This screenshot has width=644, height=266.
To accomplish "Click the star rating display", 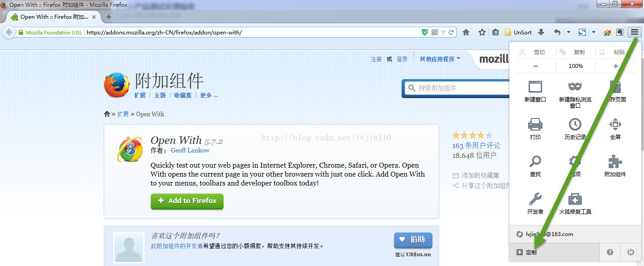I will coord(472,135).
